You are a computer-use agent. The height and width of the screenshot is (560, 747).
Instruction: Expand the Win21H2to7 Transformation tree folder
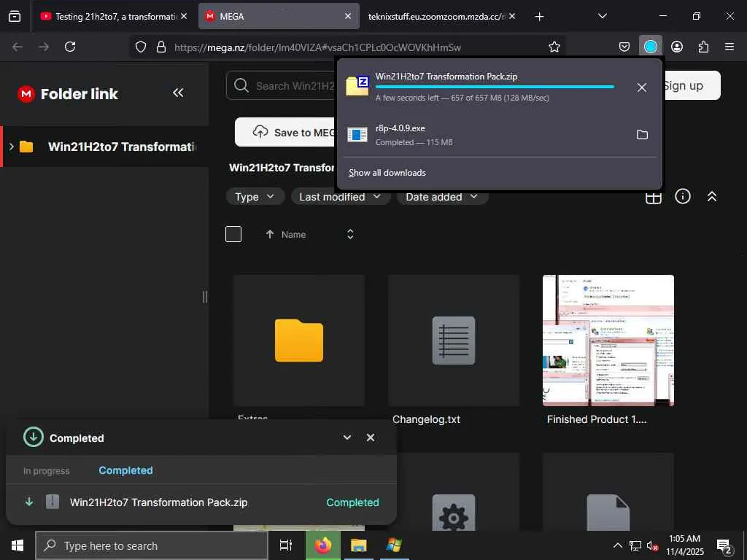[12, 146]
